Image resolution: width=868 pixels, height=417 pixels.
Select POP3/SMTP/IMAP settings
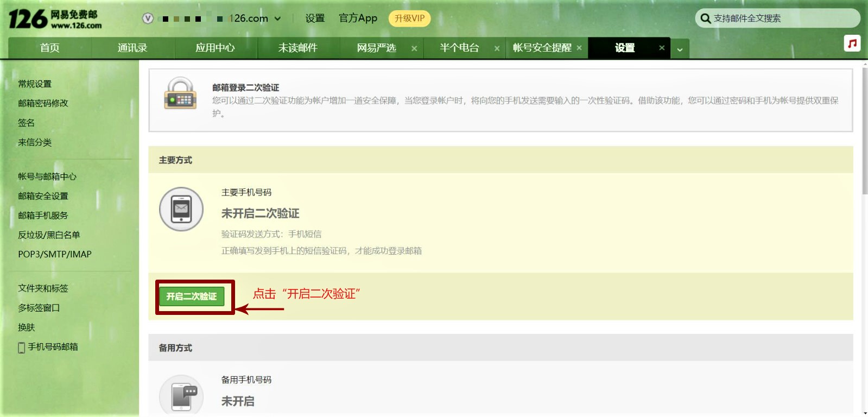tap(55, 254)
